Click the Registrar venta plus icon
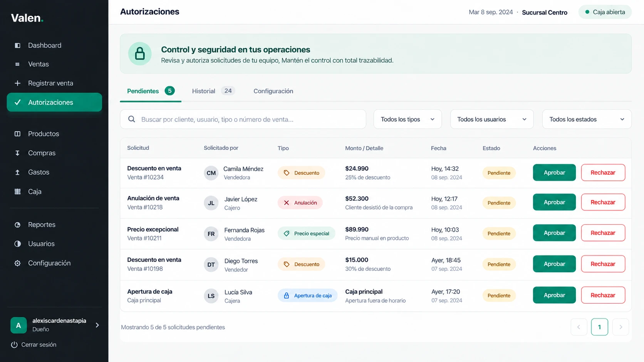644x362 pixels. point(17,83)
